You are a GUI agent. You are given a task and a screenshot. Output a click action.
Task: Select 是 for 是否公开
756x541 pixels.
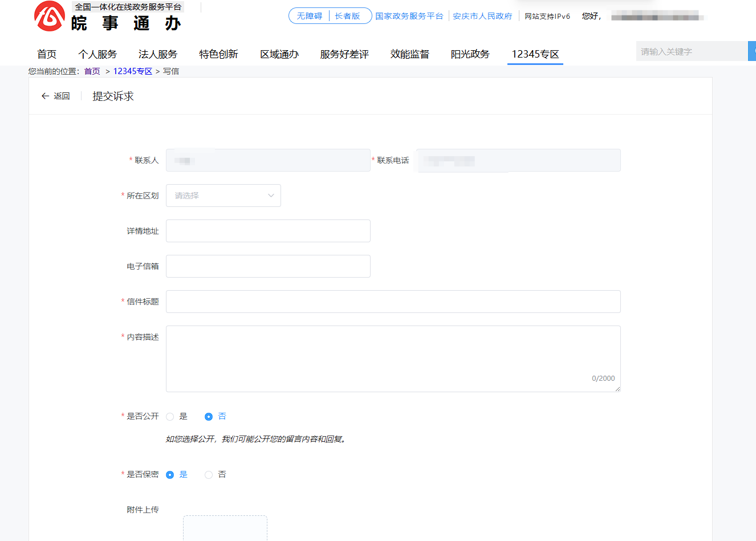point(170,416)
